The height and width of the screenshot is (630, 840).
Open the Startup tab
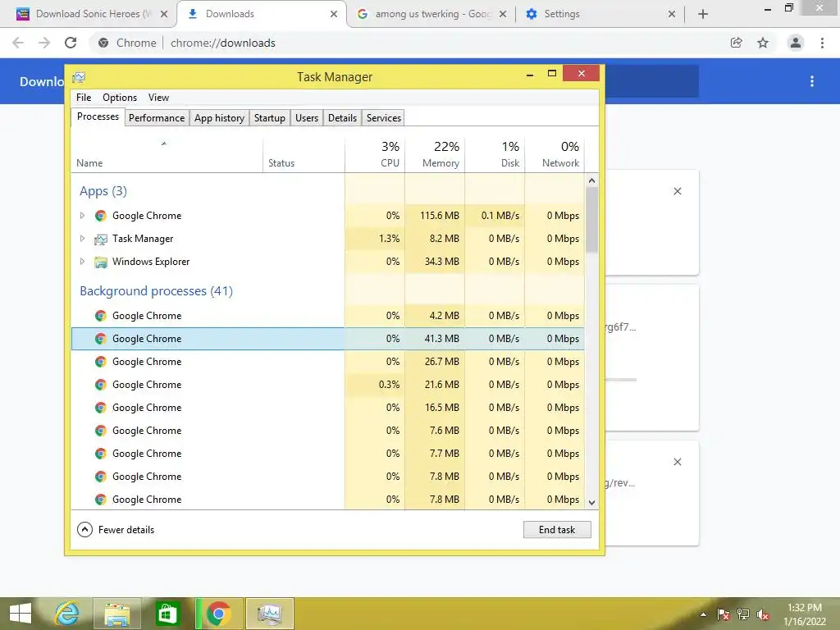pyautogui.click(x=269, y=118)
